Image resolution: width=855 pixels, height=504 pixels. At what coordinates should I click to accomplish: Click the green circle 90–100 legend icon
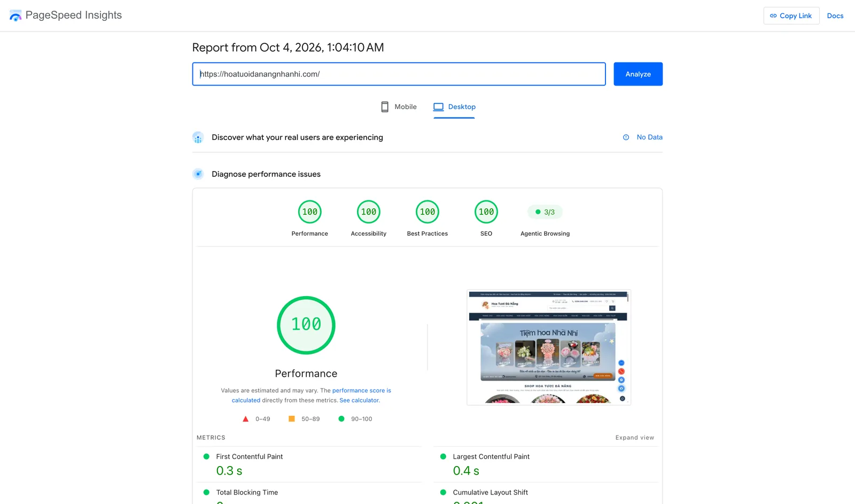(341, 419)
